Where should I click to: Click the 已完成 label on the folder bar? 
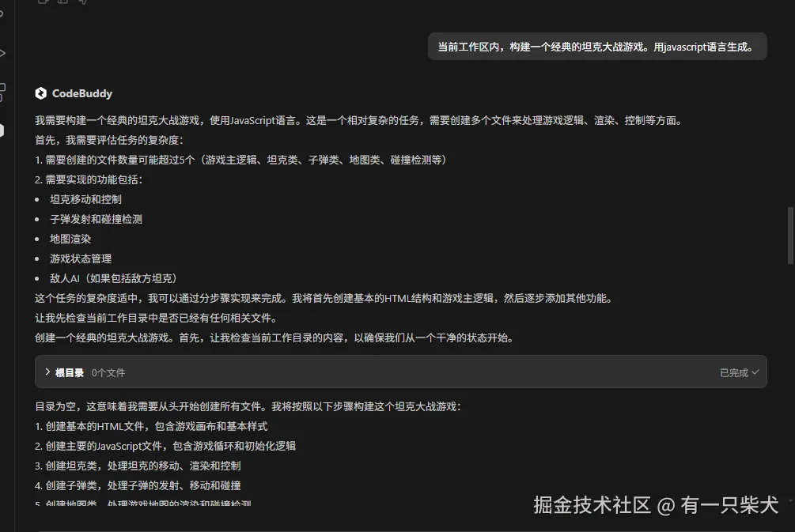(735, 372)
